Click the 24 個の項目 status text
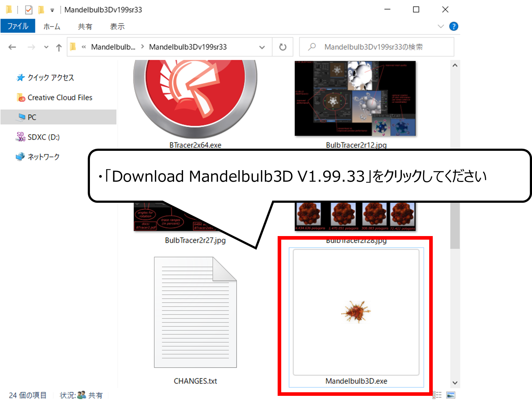532x403 pixels. pyautogui.click(x=28, y=395)
